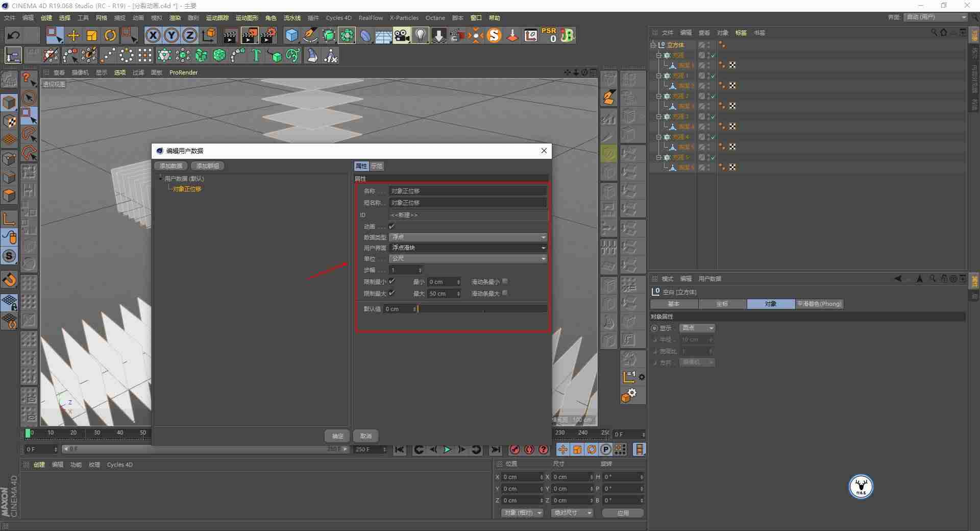980x531 pixels.
Task: Select the Rotate tool icon
Action: 110,35
